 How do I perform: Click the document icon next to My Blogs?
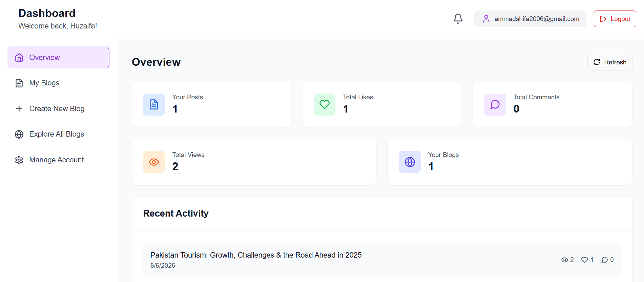pos(19,83)
